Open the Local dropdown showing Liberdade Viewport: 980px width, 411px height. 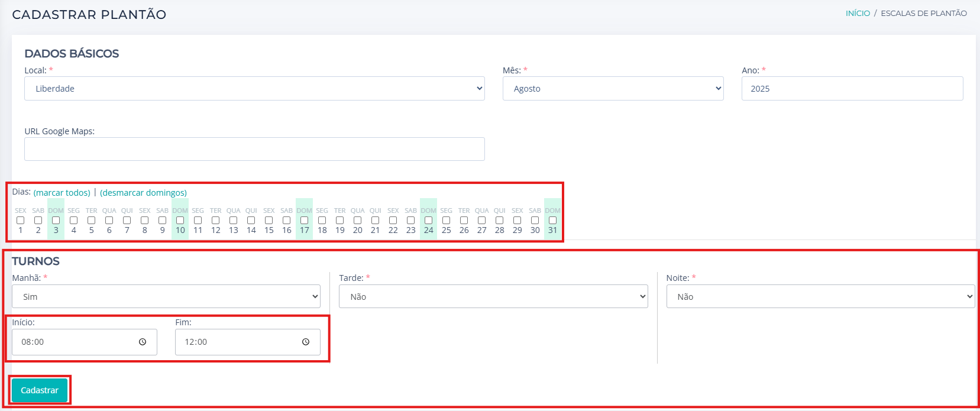coord(254,89)
